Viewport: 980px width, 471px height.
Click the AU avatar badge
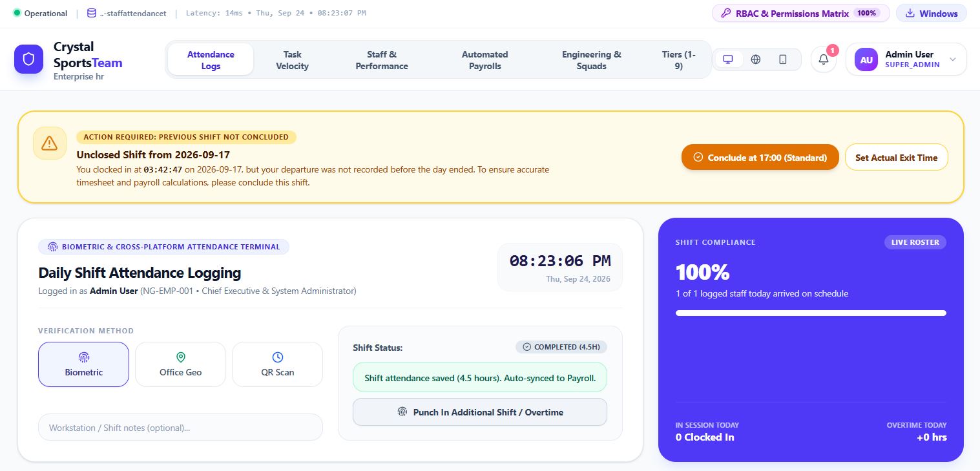pyautogui.click(x=866, y=59)
